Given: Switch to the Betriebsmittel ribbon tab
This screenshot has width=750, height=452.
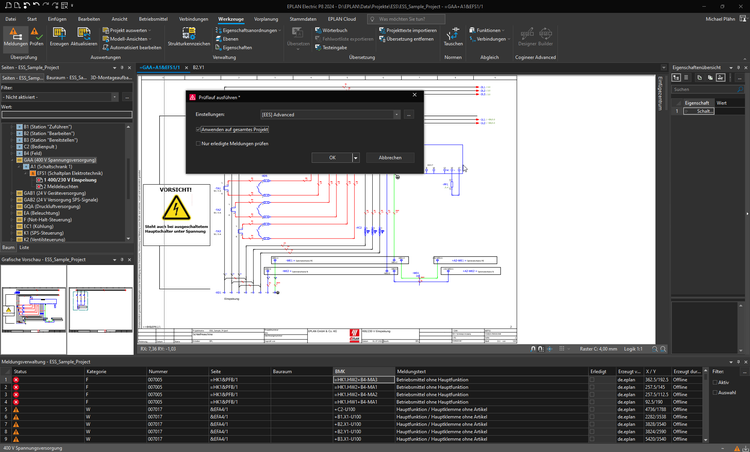Looking at the screenshot, I should point(153,19).
